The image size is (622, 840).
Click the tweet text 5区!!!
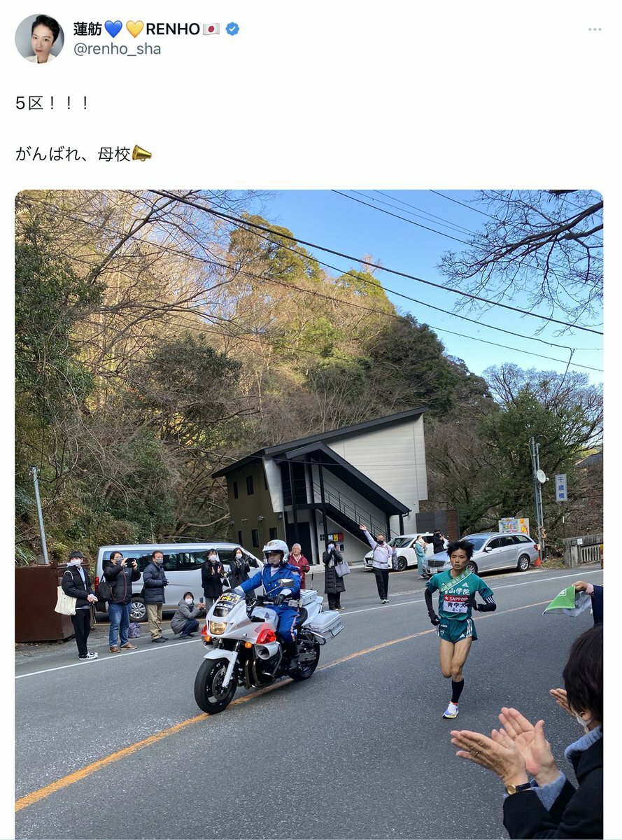tap(52, 103)
